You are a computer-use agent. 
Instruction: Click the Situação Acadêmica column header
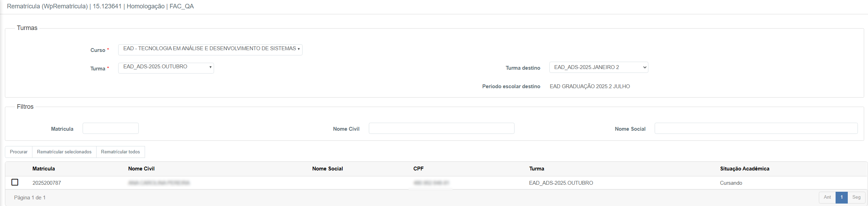[745, 169]
